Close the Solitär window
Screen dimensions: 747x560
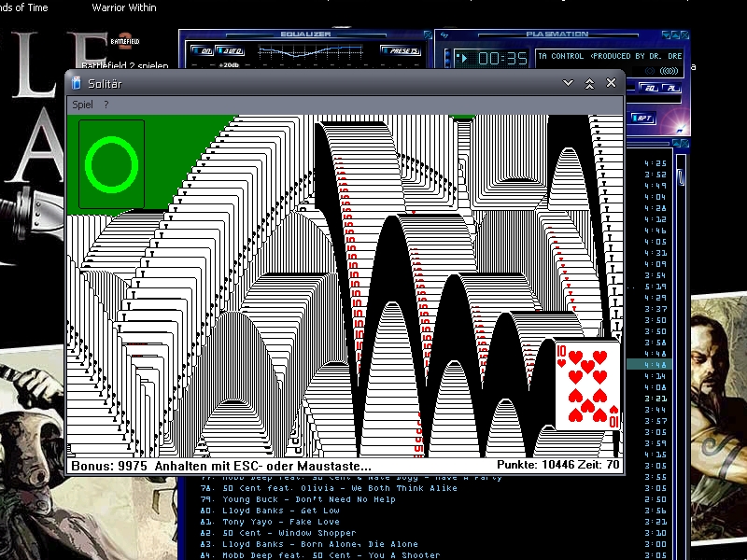pyautogui.click(x=612, y=83)
